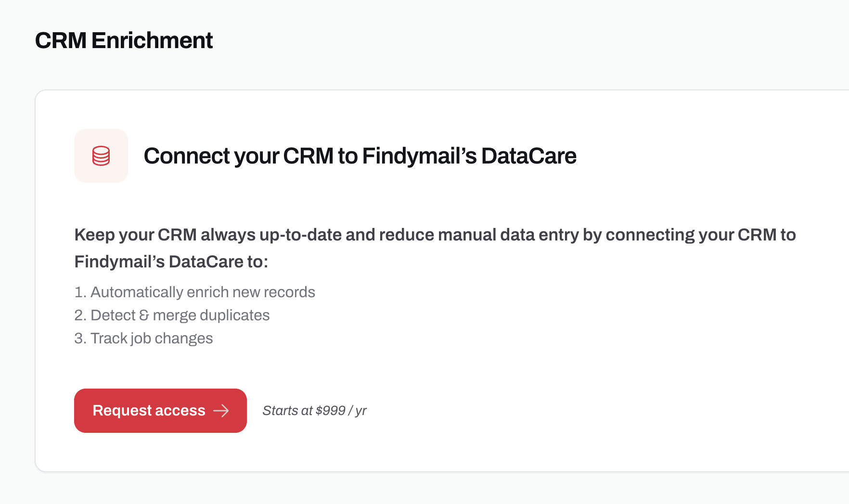Select 'Connect your CRM to Findymail's DataCare' title
This screenshot has width=849, height=504.
point(360,155)
